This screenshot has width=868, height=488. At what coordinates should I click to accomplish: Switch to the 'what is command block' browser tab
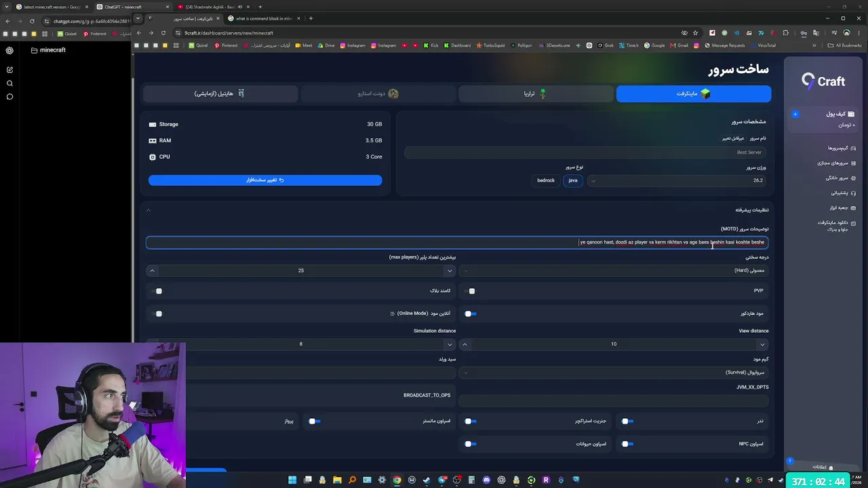point(264,18)
